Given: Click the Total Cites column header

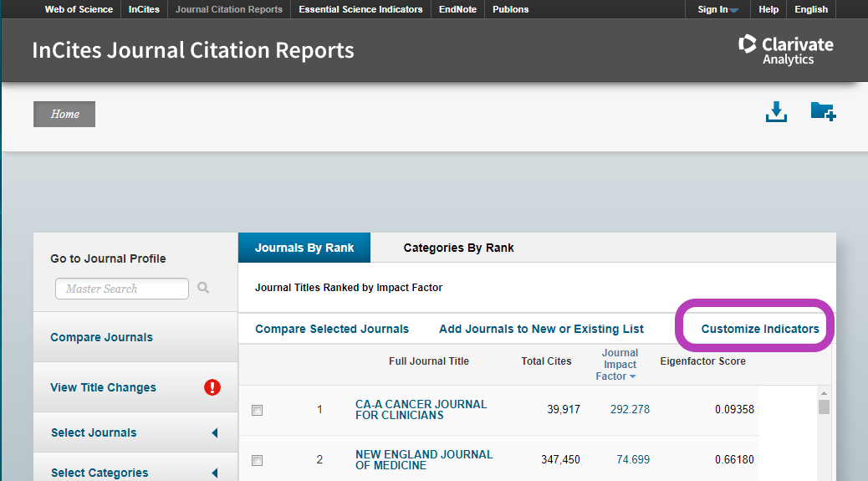Looking at the screenshot, I should point(546,361).
